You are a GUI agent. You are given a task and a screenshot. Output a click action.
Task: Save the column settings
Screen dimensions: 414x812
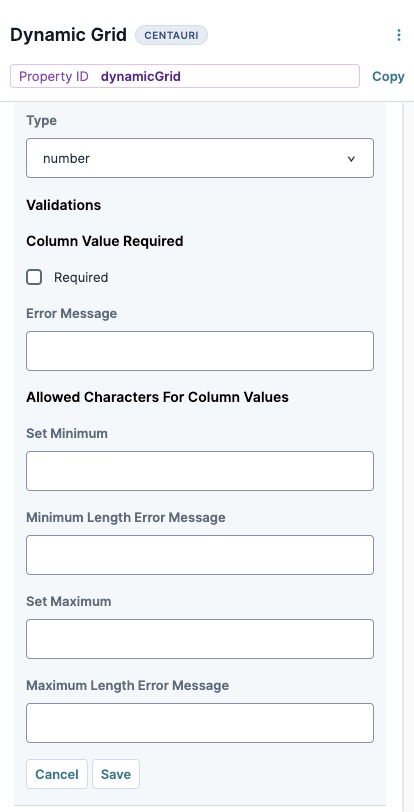[x=116, y=774]
